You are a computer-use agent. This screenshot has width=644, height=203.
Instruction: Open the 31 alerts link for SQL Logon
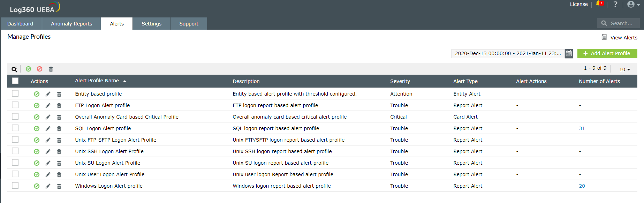point(582,128)
